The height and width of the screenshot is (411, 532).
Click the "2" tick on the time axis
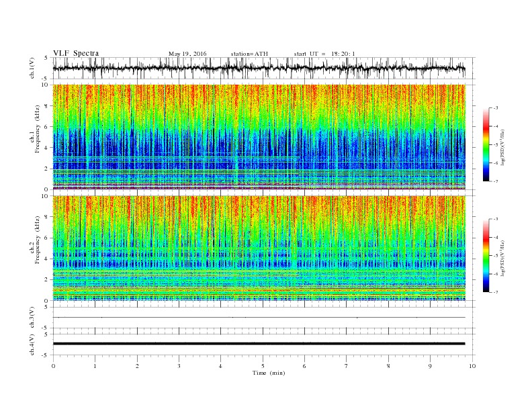[x=137, y=366]
